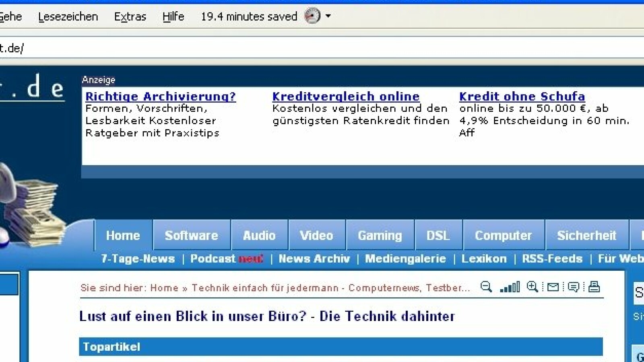
Task: Click into the browser address bar
Action: [x=322, y=48]
